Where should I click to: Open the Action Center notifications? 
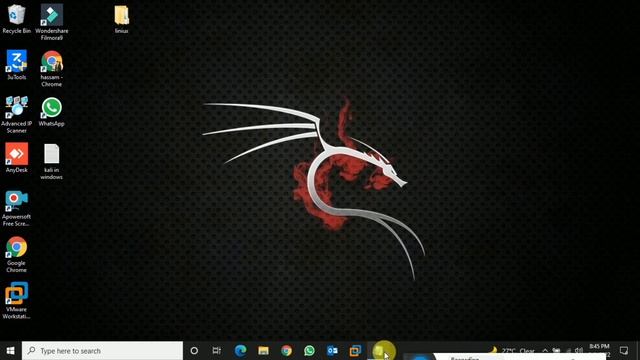pos(624,351)
